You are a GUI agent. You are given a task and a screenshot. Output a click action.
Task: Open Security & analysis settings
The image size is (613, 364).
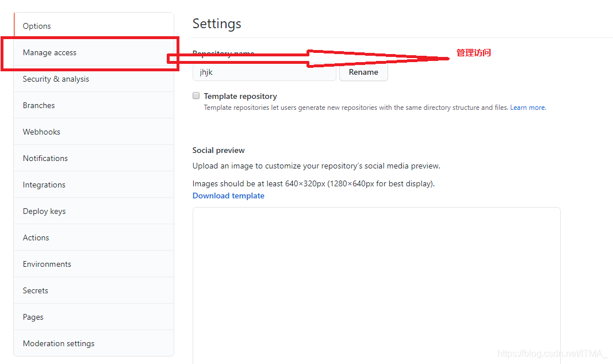point(94,79)
